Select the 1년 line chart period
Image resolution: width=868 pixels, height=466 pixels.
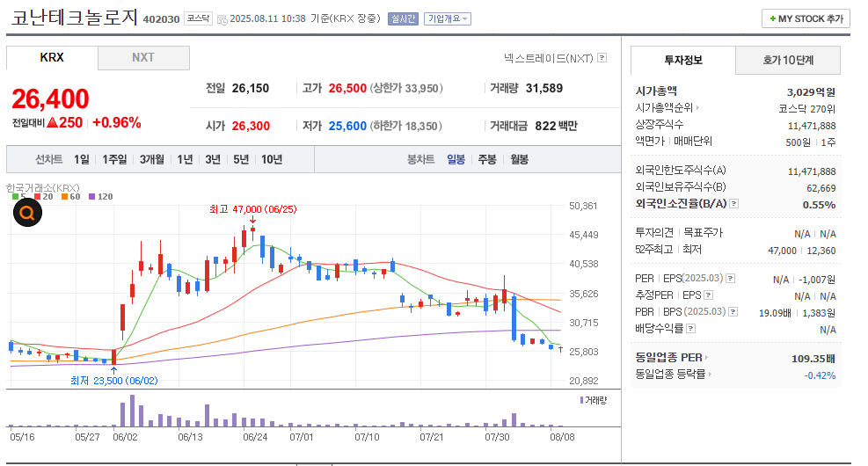click(185, 159)
